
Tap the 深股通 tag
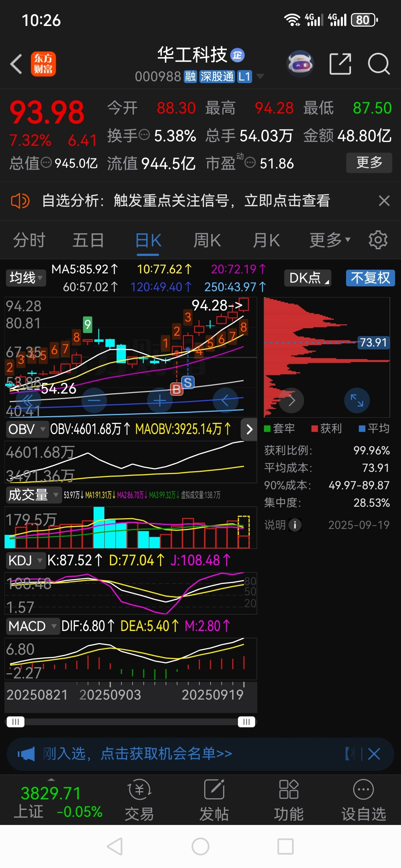217,77
